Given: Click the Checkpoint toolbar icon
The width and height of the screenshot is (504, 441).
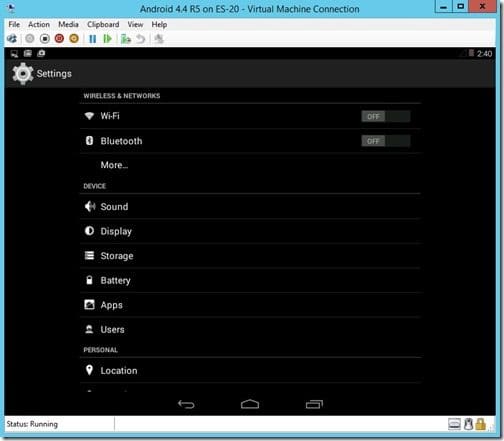Looking at the screenshot, I should (x=126, y=39).
